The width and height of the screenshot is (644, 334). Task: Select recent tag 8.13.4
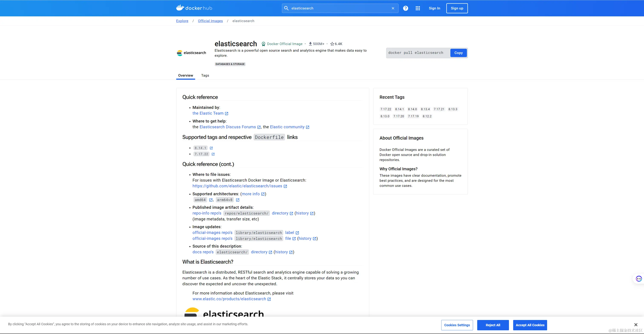(x=425, y=109)
